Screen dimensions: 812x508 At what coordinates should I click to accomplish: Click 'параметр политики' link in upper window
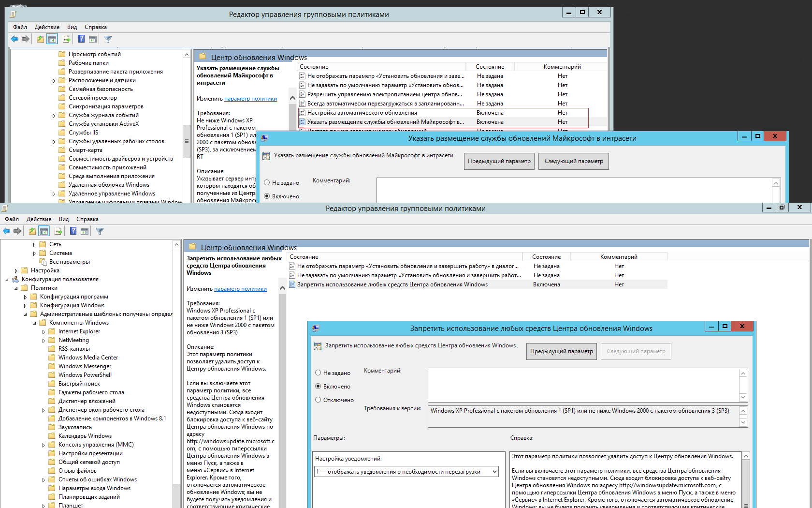250,99
